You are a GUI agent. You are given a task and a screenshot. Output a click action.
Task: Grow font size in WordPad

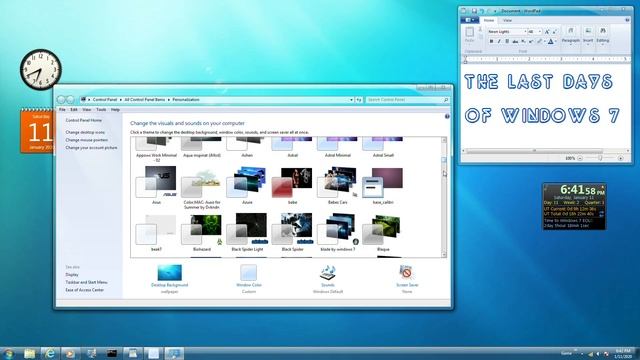click(x=547, y=31)
